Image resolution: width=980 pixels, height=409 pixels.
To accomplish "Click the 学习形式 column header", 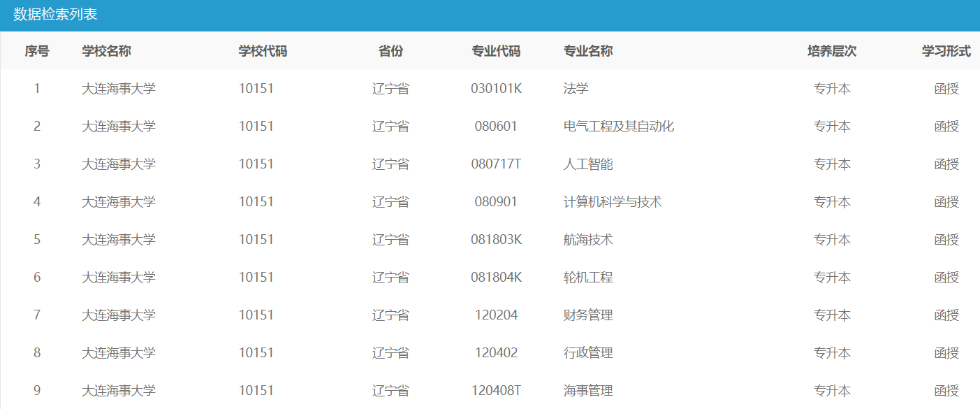I will click(x=946, y=51).
